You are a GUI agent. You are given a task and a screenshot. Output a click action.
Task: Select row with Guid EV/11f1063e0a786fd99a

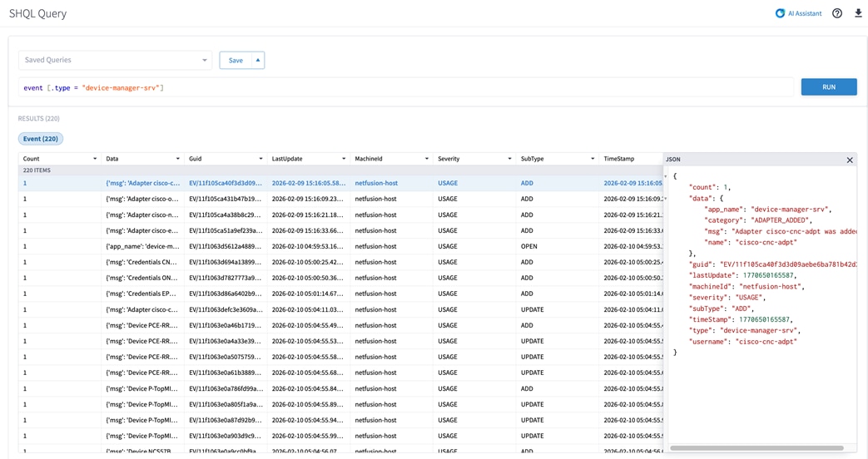coord(340,388)
